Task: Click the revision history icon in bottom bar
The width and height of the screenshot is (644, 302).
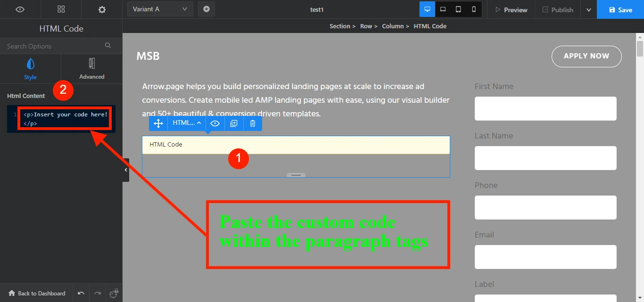Action: pos(114,293)
